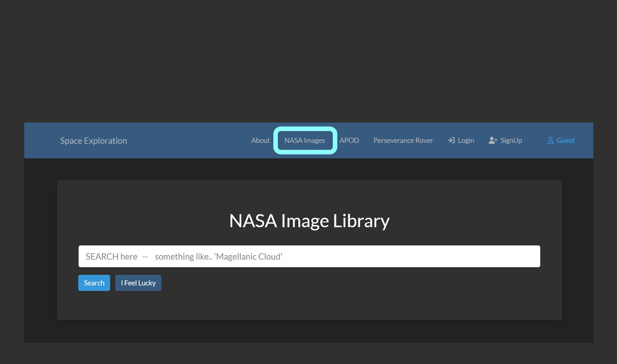Click the NASA Image Library heading
The height and width of the screenshot is (364, 617).
(x=309, y=221)
